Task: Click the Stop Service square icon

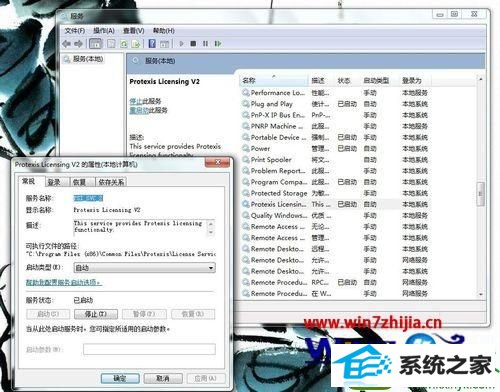Action: (x=193, y=44)
